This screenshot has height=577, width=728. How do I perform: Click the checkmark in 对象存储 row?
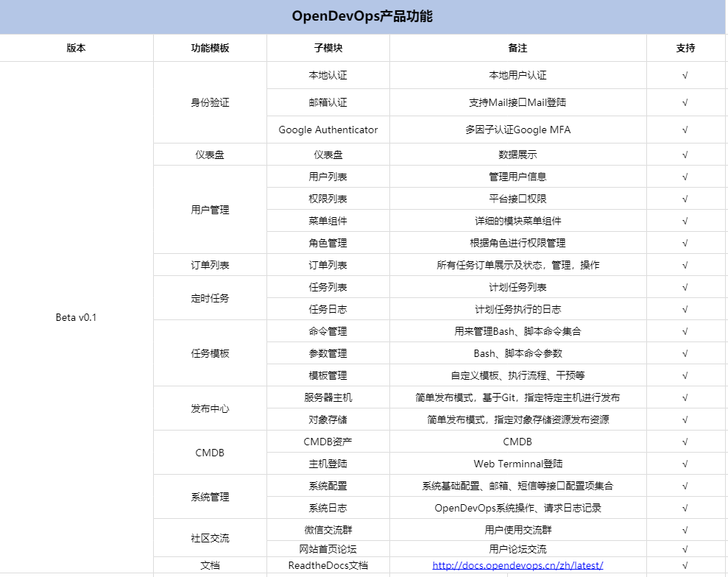pos(685,420)
